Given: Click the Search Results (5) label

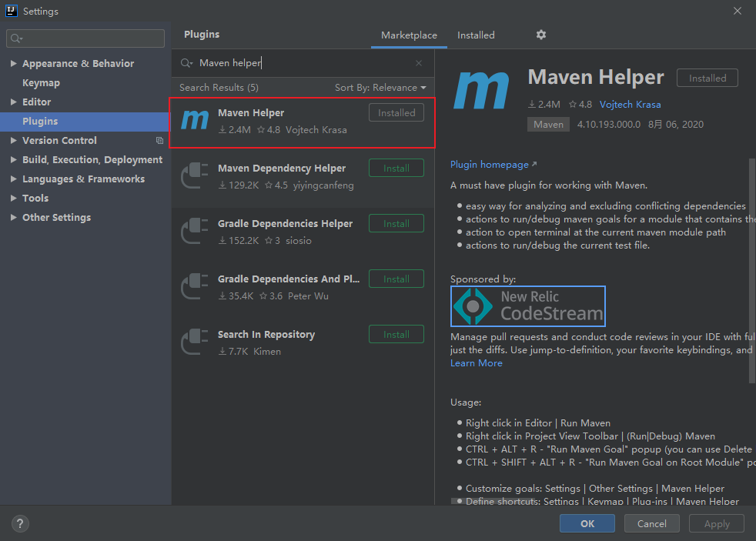Looking at the screenshot, I should (219, 88).
